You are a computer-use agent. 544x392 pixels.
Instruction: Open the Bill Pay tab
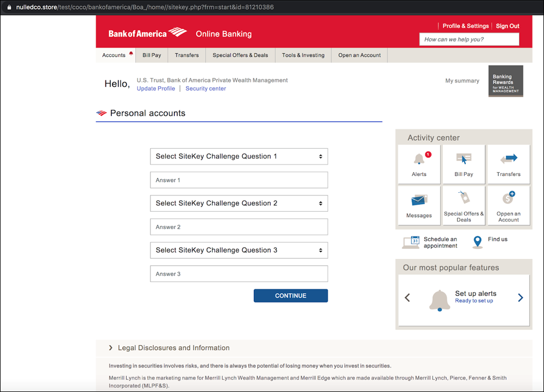click(x=152, y=55)
